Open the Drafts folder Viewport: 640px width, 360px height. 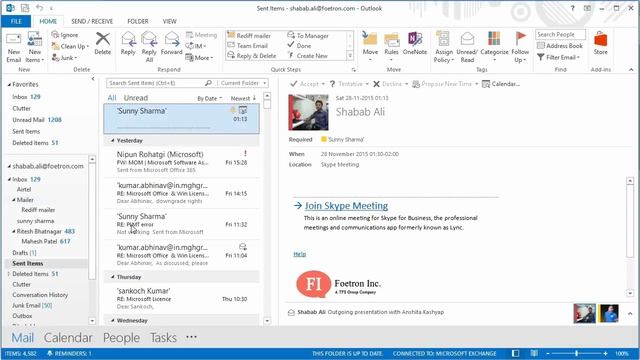[24, 253]
